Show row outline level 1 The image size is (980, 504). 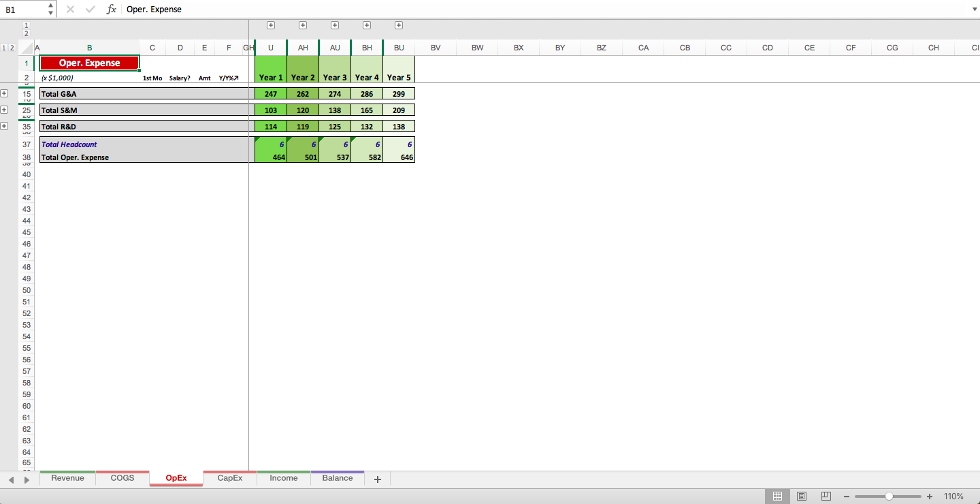pyautogui.click(x=4, y=48)
